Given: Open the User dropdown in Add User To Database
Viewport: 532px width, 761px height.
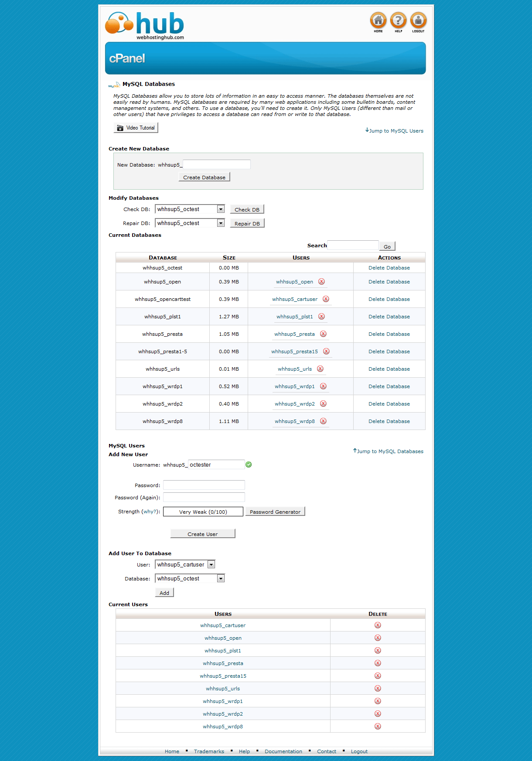Looking at the screenshot, I should [211, 565].
